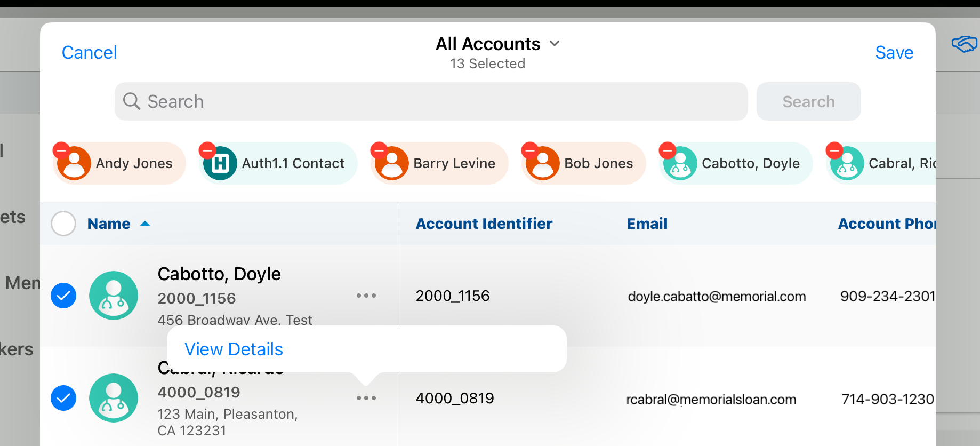
Task: Remove Cabral chip using minus badge
Action: (834, 150)
